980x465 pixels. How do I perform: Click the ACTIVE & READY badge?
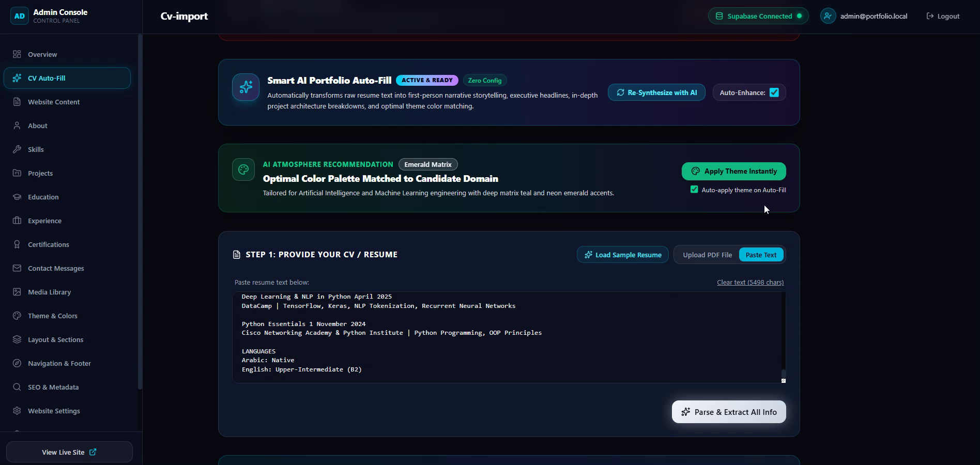tap(427, 80)
